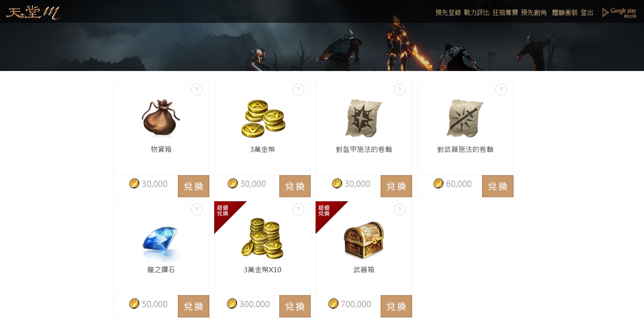Click the 武器箱 treasure chest image

coord(364,240)
